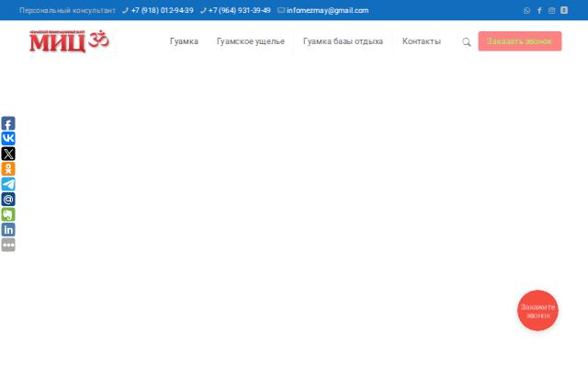This screenshot has width=588, height=368.
Task: Open Facebook link in top blue bar
Action: pos(539,10)
